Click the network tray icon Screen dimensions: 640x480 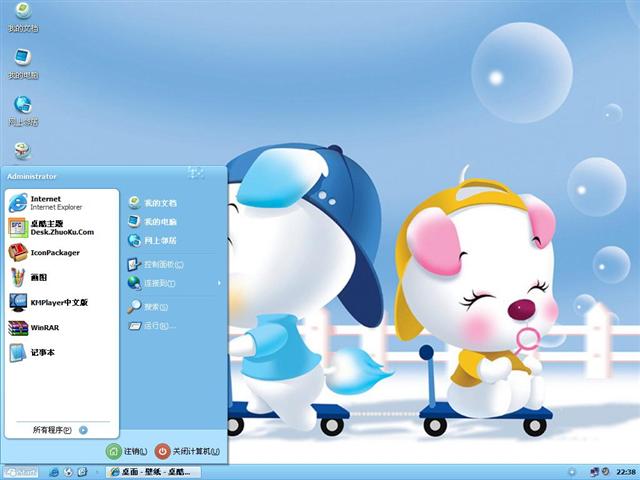(595, 472)
